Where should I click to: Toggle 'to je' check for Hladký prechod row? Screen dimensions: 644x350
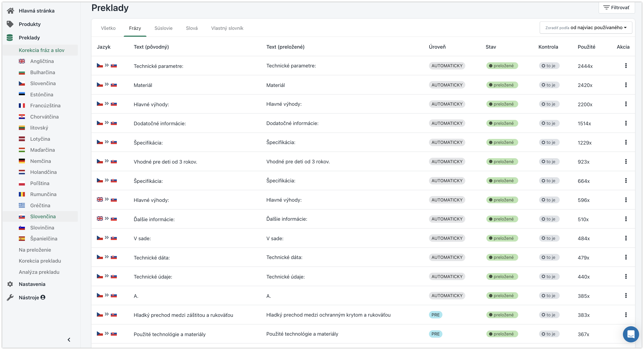(549, 315)
